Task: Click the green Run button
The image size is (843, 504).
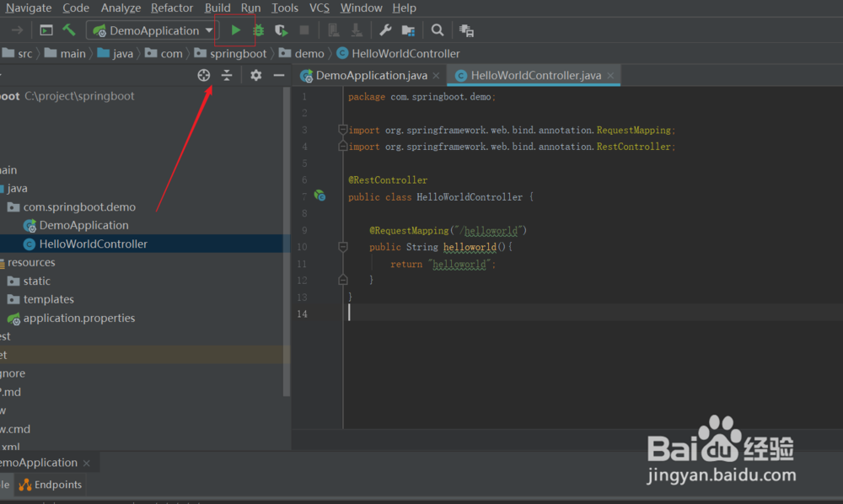Action: point(235,30)
